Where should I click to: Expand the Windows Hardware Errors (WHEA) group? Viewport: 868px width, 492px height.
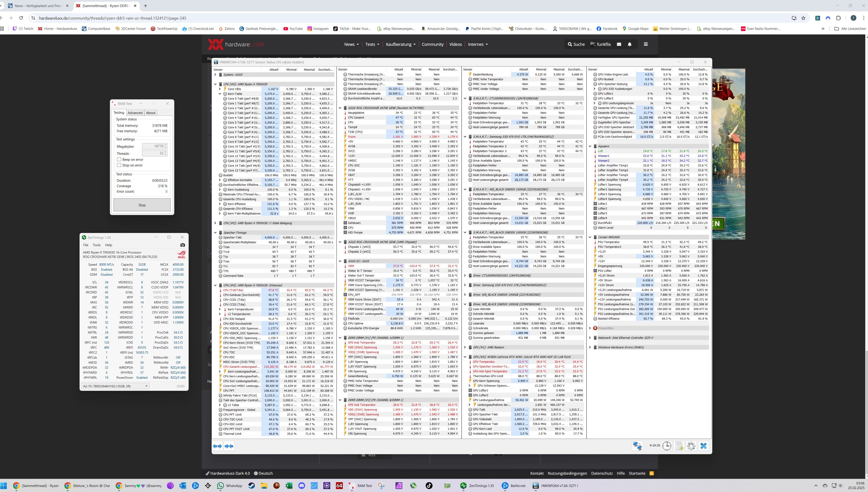click(590, 347)
